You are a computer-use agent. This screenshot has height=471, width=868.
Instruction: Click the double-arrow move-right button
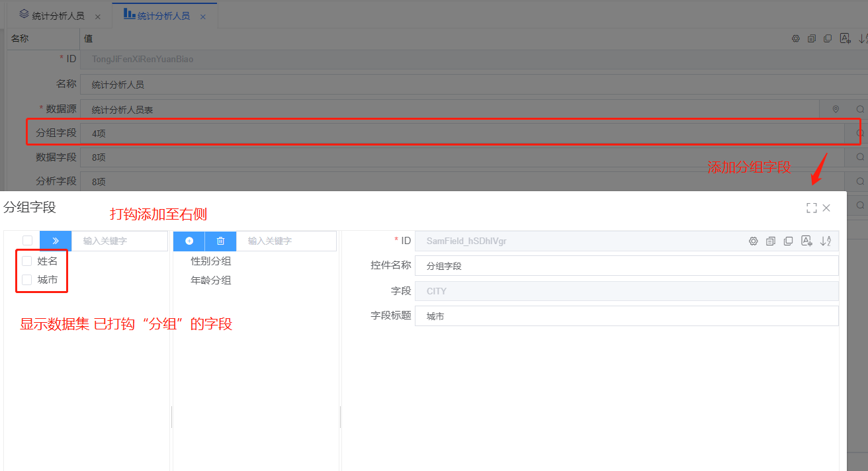[x=56, y=241]
